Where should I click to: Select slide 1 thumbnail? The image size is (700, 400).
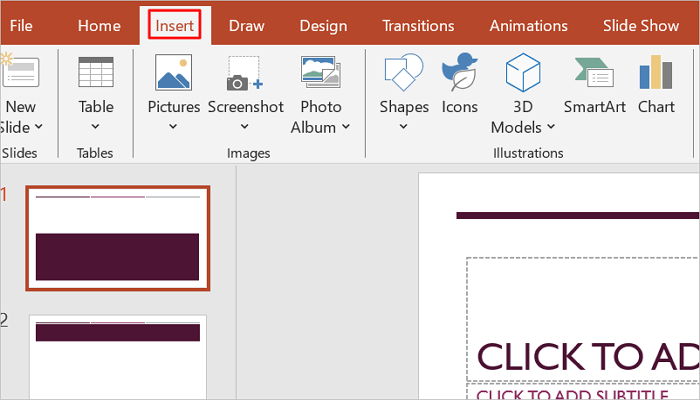pos(118,238)
